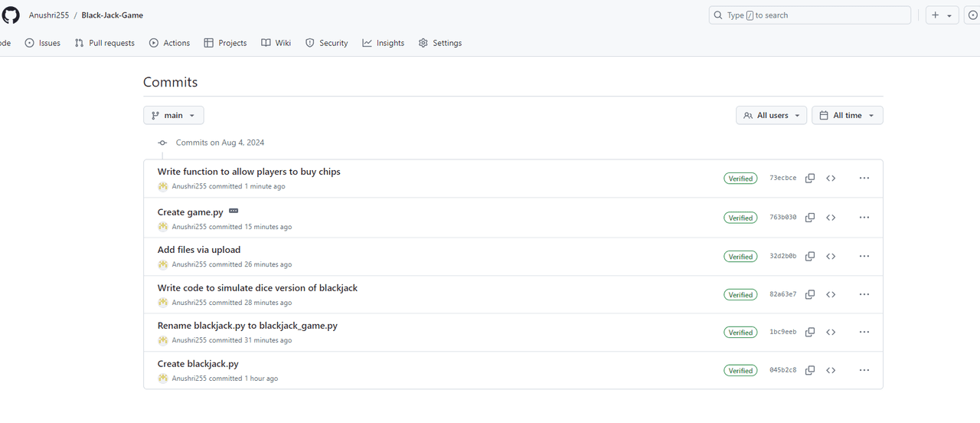Open the All users filter dropdown

pos(771,116)
